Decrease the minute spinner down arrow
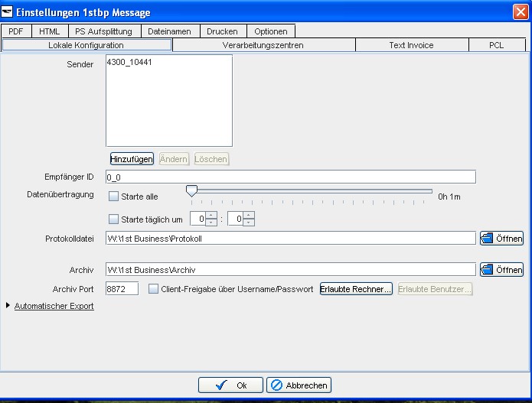This screenshot has width=532, height=403. (249, 223)
